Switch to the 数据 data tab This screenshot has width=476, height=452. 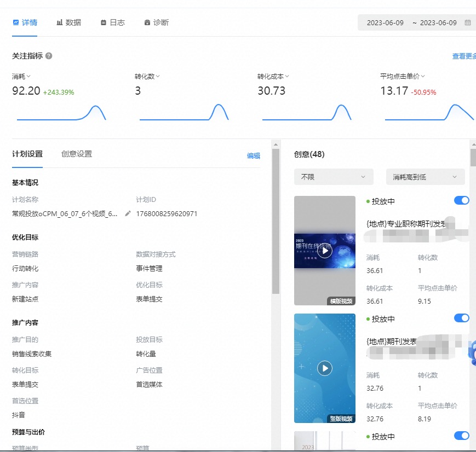69,22
